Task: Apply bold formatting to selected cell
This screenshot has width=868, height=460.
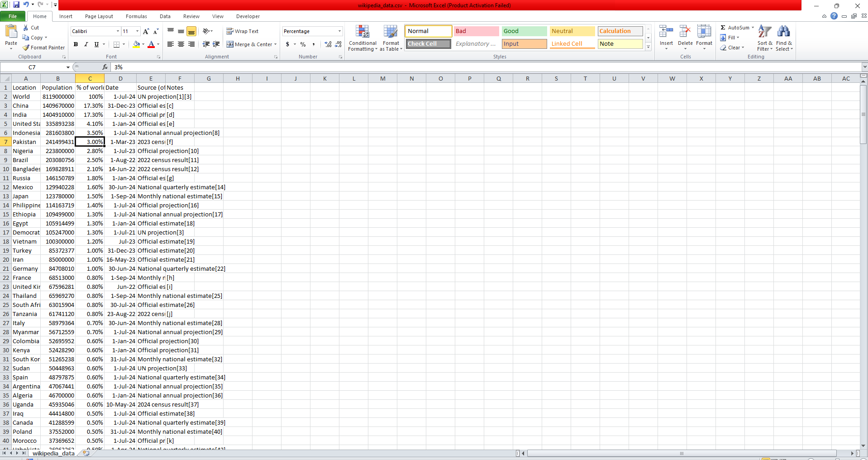Action: pyautogui.click(x=76, y=44)
